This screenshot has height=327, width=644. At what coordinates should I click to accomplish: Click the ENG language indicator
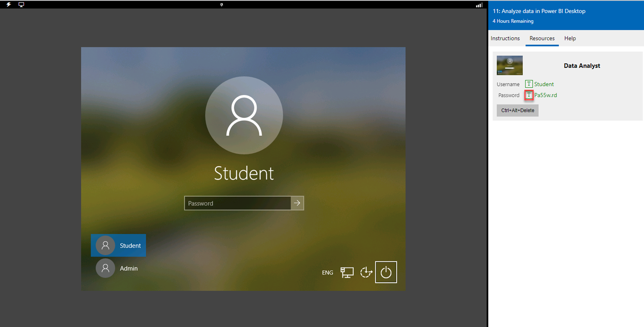327,272
